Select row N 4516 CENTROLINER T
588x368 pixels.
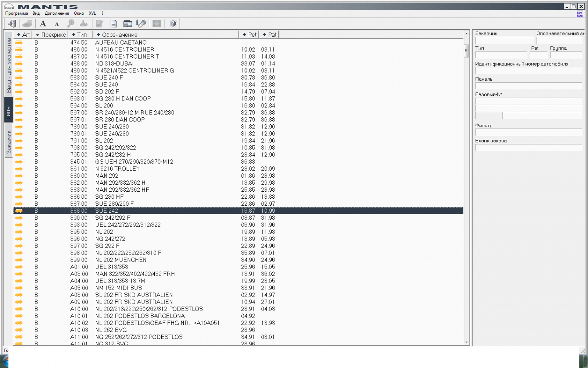(238, 57)
